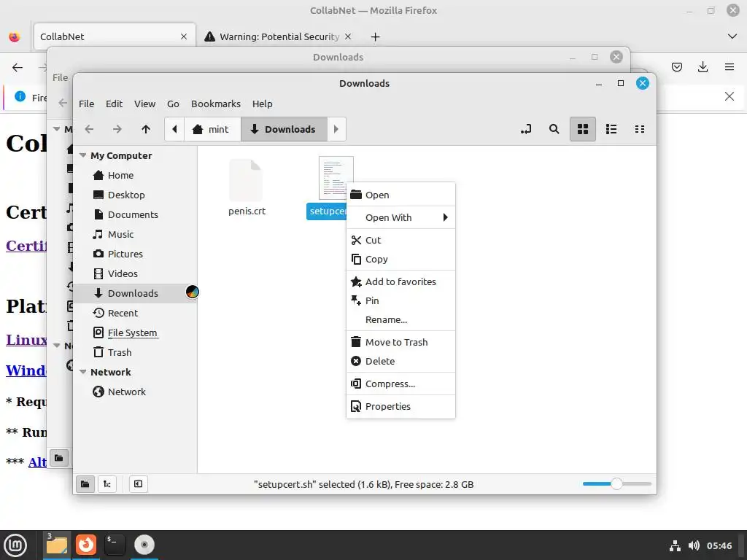Screen dimensions: 747x560
Task: Open the network tray icon
Action: click(675, 545)
